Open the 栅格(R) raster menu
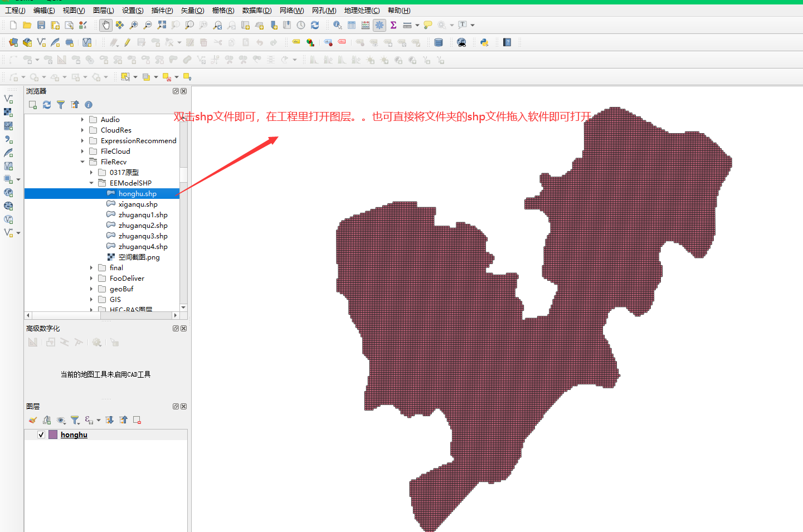 (x=223, y=11)
